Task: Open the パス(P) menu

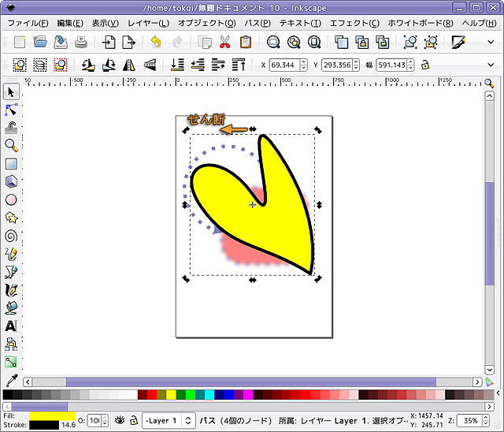Action: (x=256, y=23)
